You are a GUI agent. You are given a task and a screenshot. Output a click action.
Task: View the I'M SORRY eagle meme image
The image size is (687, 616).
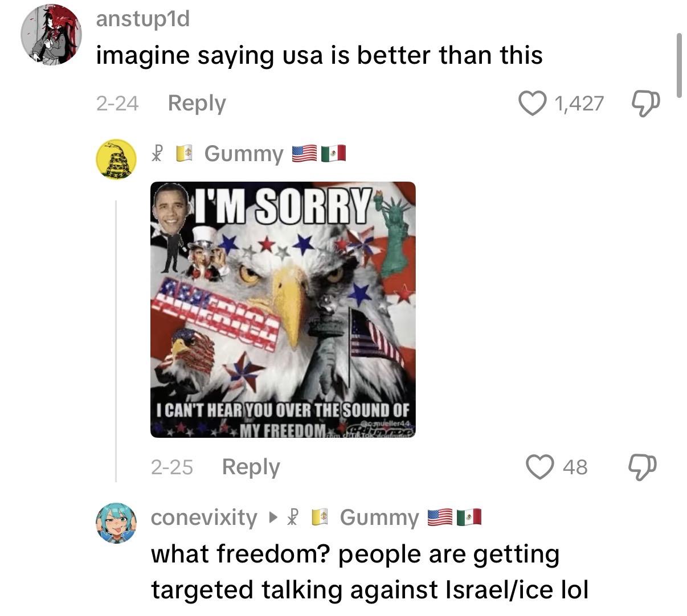pos(283,310)
